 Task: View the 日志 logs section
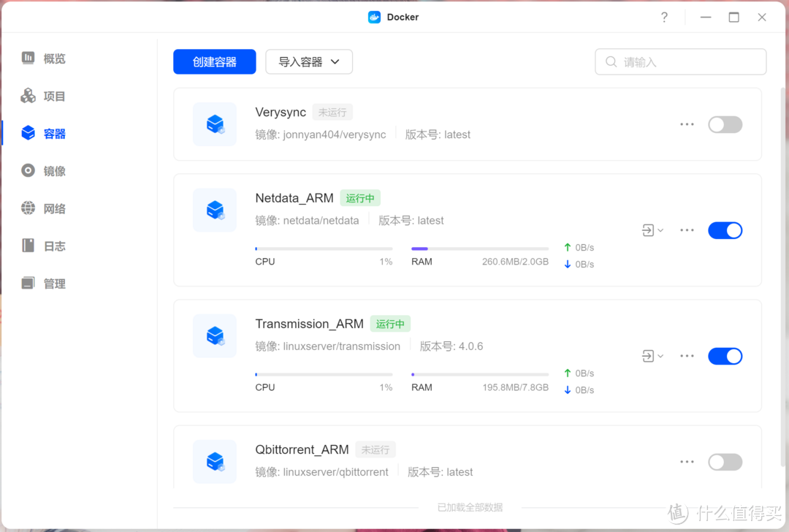[44, 246]
